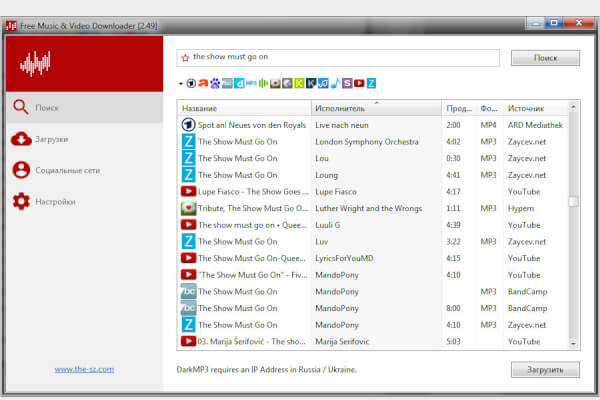Click the cloud download icon in sidebar
The height and width of the screenshot is (400, 600).
coord(21,139)
